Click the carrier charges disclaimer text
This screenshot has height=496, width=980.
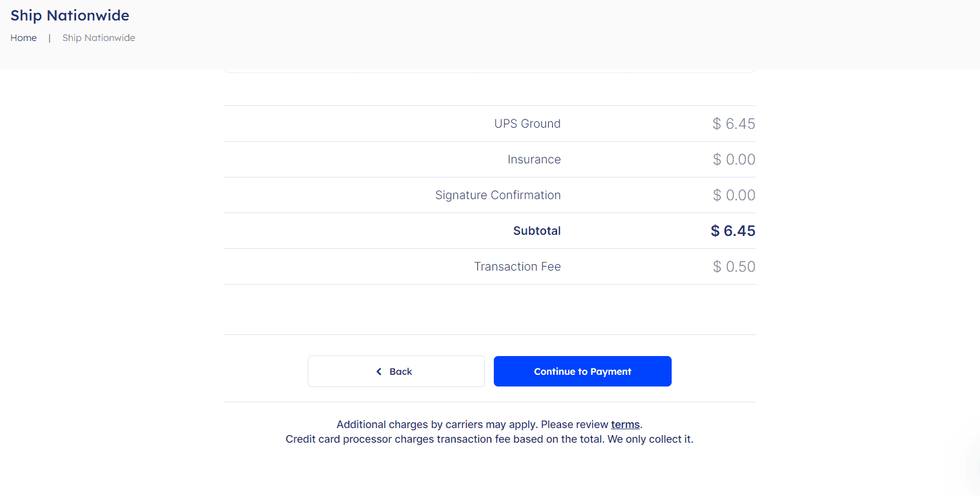[x=489, y=424]
